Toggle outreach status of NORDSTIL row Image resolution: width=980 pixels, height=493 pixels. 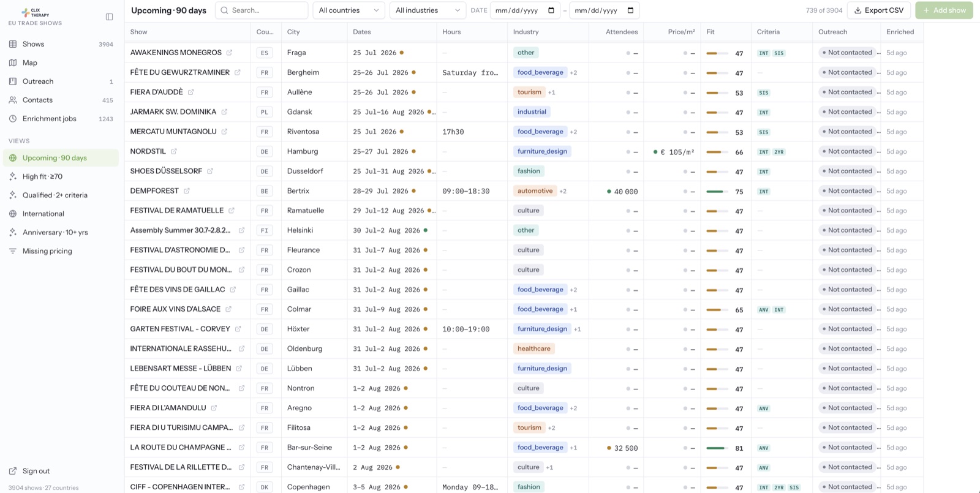click(x=847, y=151)
